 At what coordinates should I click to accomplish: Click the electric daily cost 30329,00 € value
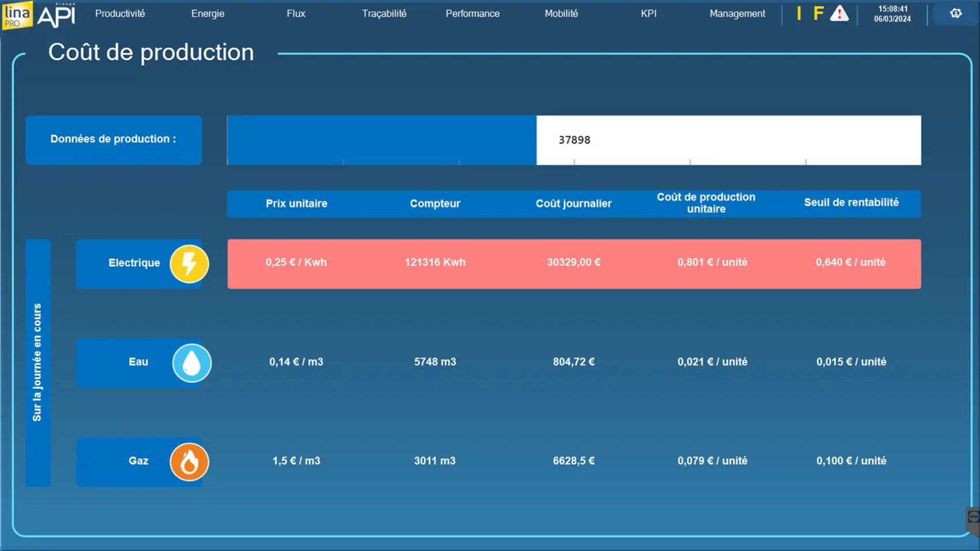(574, 262)
